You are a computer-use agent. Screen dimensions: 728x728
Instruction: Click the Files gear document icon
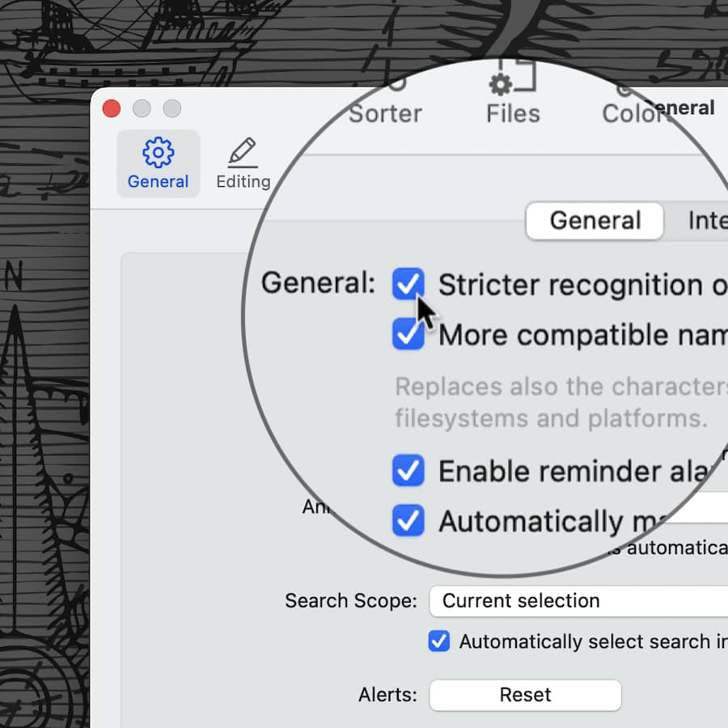513,78
